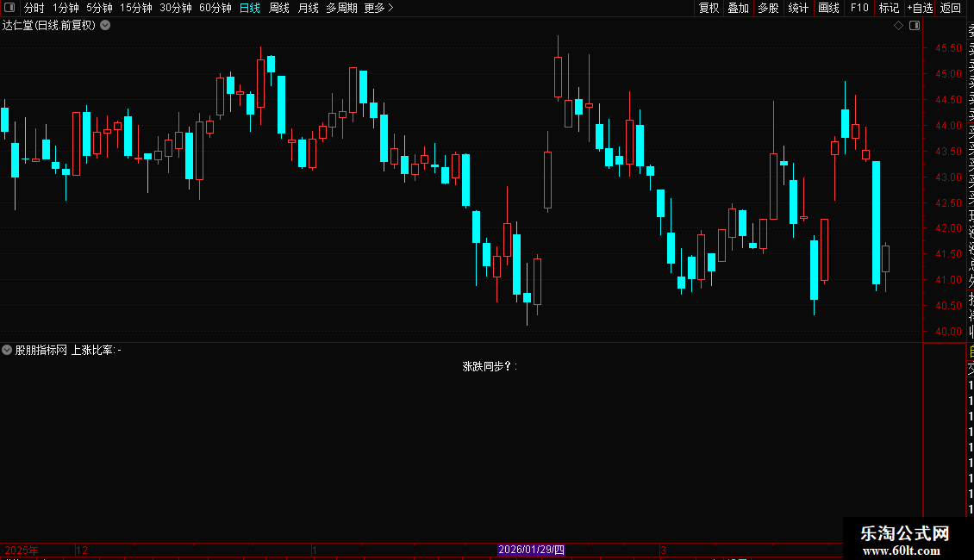Select the 1分钟 period
Viewport: 974px width, 560px height.
tap(66, 8)
